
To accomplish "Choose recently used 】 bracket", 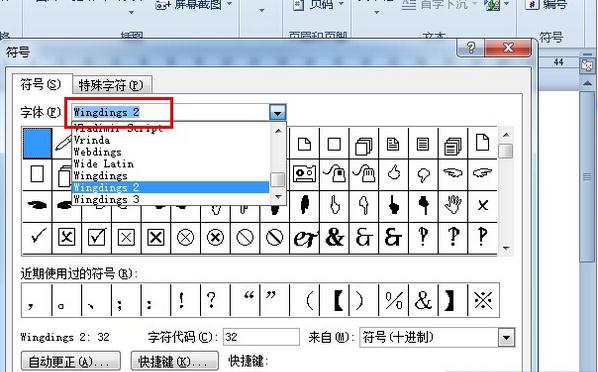I will pyautogui.click(x=453, y=300).
